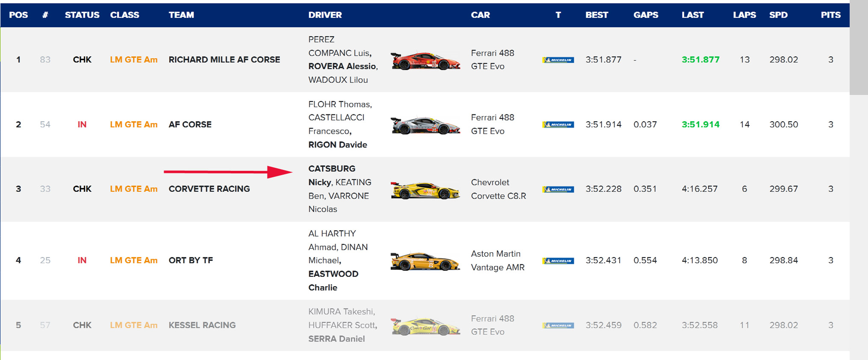Click the vertical scrollbar thumb on right edge
The height and width of the screenshot is (360, 868).
pos(858,47)
